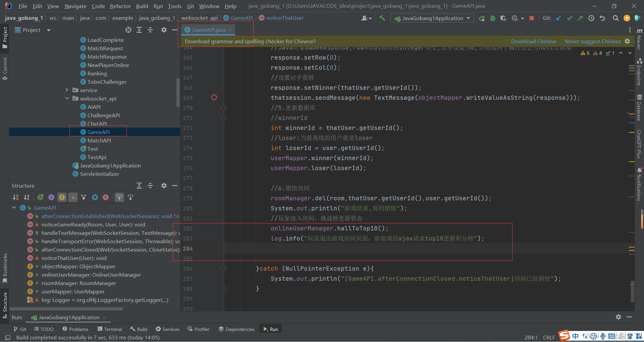Open the Refactor menu
644x342 pixels.
point(120,6)
